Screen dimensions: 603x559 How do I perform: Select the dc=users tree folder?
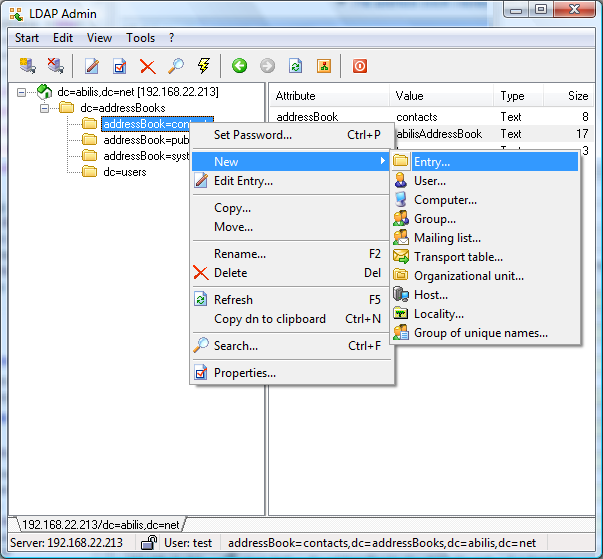(x=125, y=172)
